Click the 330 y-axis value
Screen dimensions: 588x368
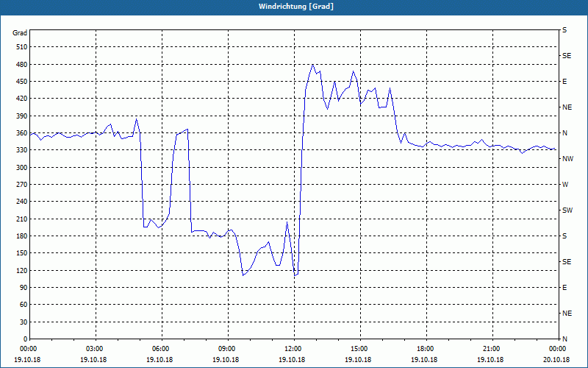click(x=22, y=150)
